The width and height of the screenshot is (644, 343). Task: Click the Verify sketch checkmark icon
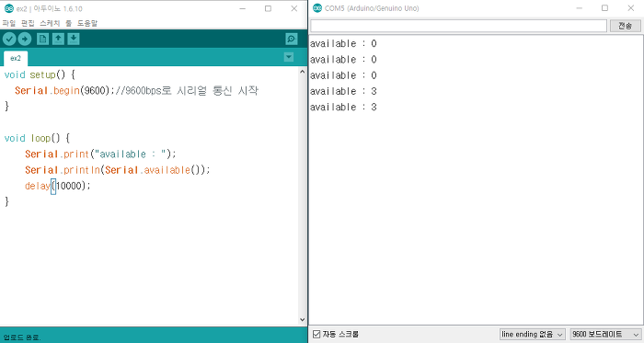(9, 39)
